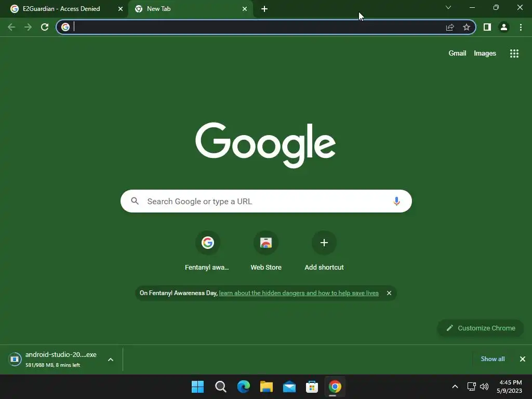532x399 pixels.
Task: Open Windows taskbar Search
Action: (x=220, y=387)
